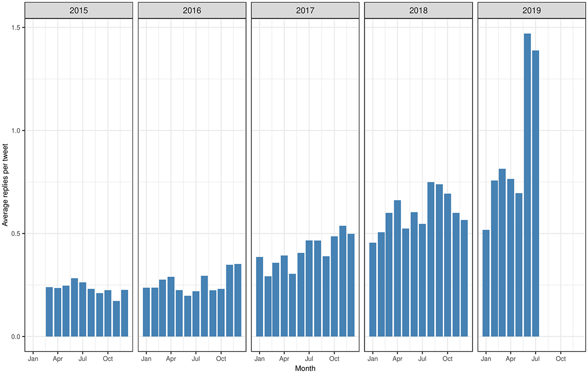Click the 'Oct' label under the 2018 panel
Viewport: 588px width, 373px height.
coord(447,358)
